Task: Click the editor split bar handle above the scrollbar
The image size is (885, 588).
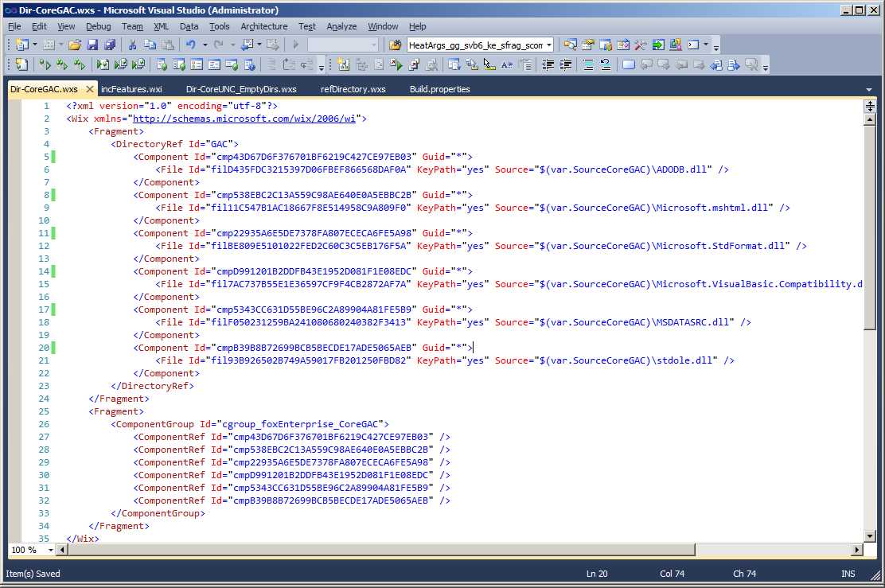Action: [870, 106]
